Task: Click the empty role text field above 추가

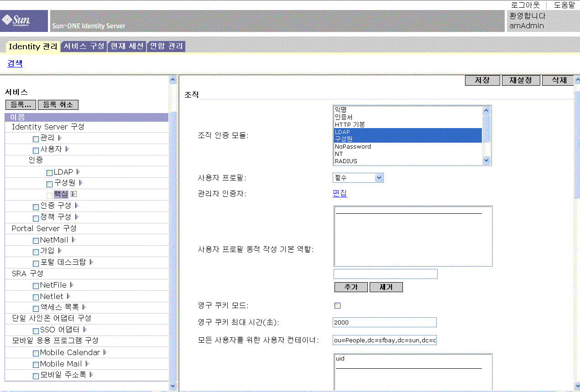Action: click(386, 274)
